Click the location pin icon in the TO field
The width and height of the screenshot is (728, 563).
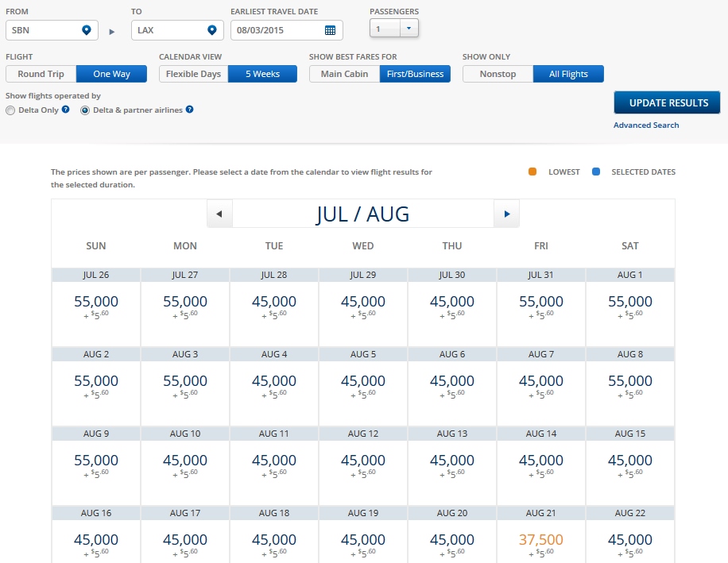(211, 30)
